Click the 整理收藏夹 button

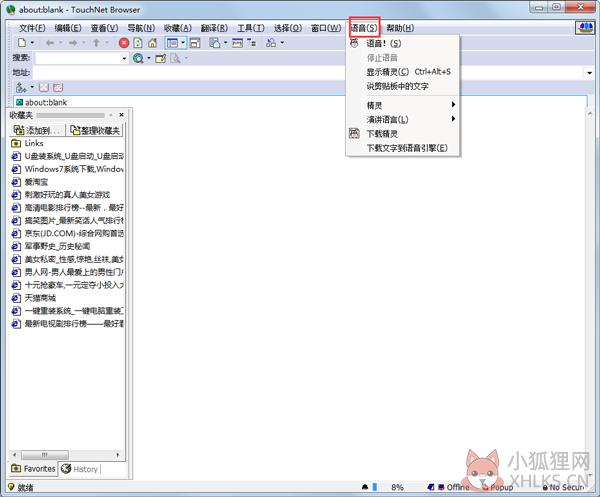pyautogui.click(x=95, y=130)
